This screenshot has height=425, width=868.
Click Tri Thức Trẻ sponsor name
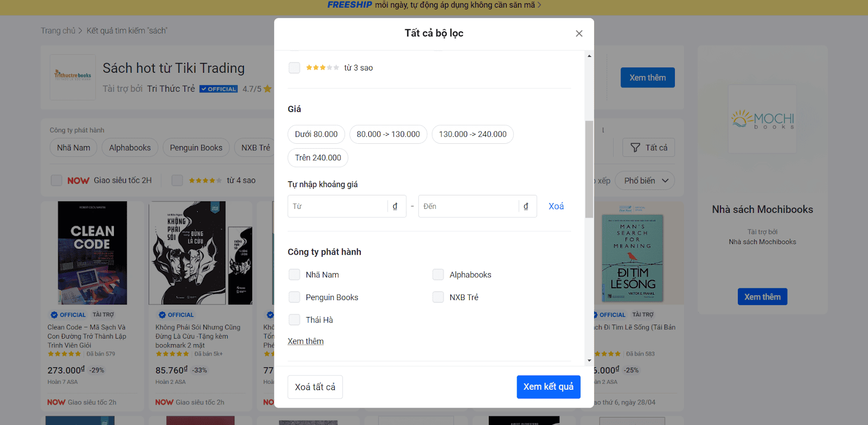[x=171, y=89]
